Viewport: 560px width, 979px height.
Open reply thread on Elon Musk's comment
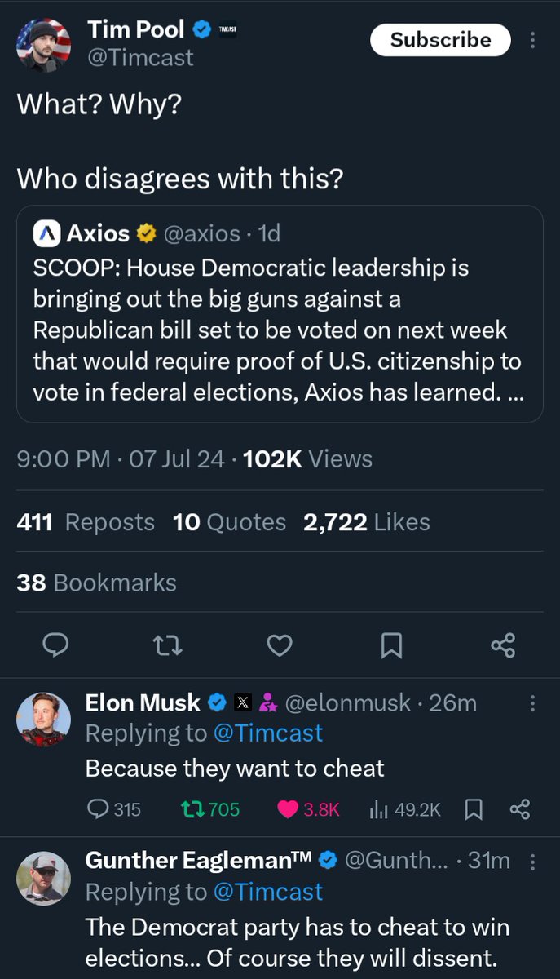point(98,809)
